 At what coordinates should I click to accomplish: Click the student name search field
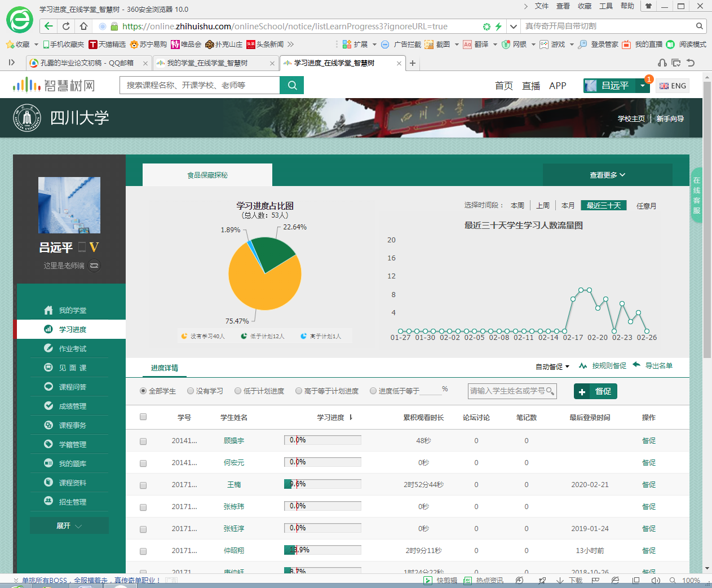tap(507, 391)
